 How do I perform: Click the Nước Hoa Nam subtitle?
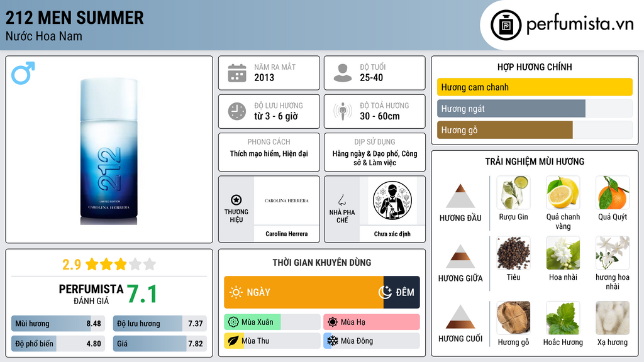click(x=44, y=36)
